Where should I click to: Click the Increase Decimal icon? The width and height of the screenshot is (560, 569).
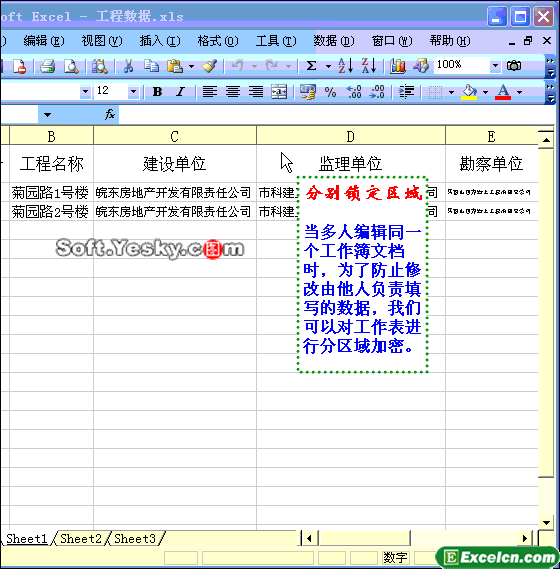354,92
